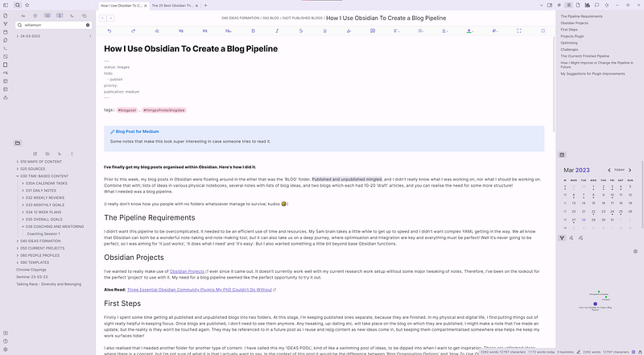The image size is (644, 355).
Task: Toggle right sidebar panel icon
Action: pyautogui.click(x=550, y=6)
